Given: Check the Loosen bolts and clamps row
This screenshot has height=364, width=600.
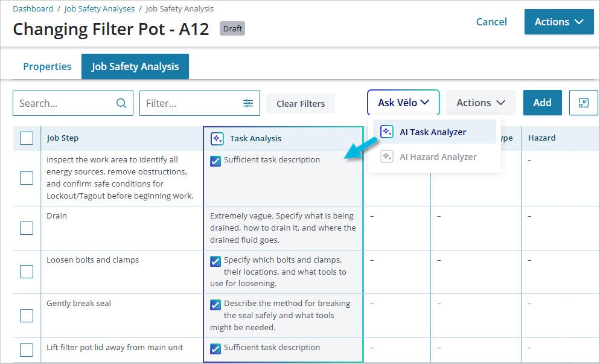Looking at the screenshot, I should click(27, 272).
